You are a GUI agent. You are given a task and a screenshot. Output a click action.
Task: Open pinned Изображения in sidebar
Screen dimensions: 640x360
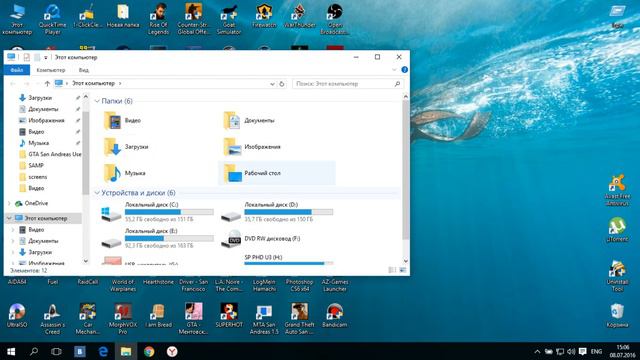(46, 120)
